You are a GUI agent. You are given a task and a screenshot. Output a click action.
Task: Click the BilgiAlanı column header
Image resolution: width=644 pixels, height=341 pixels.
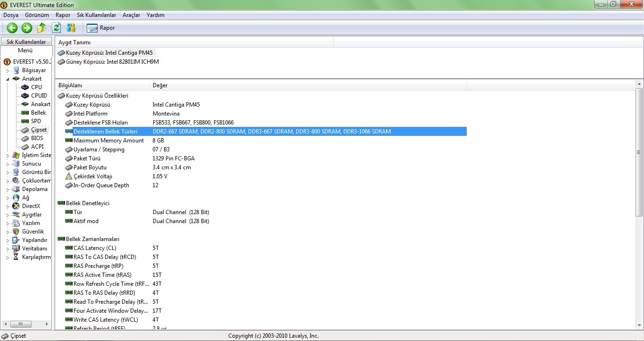click(x=102, y=85)
